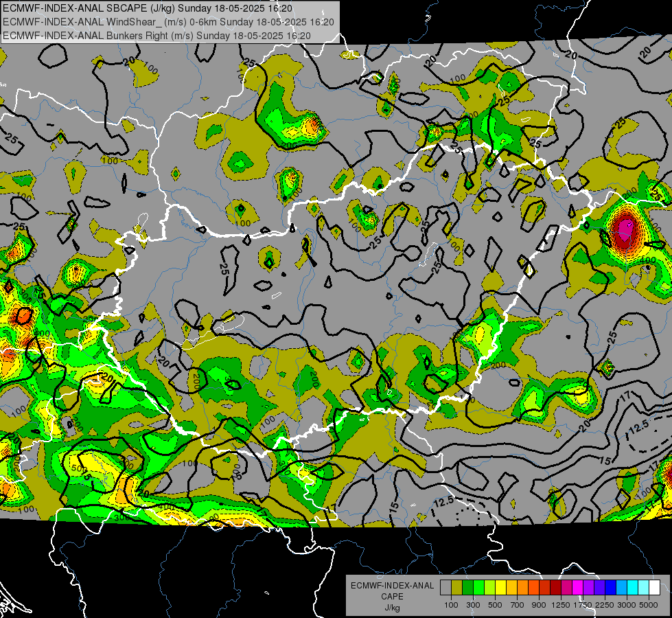This screenshot has height=618, width=672.
Task: Click the CAPE label in the legend
Action: [392, 596]
